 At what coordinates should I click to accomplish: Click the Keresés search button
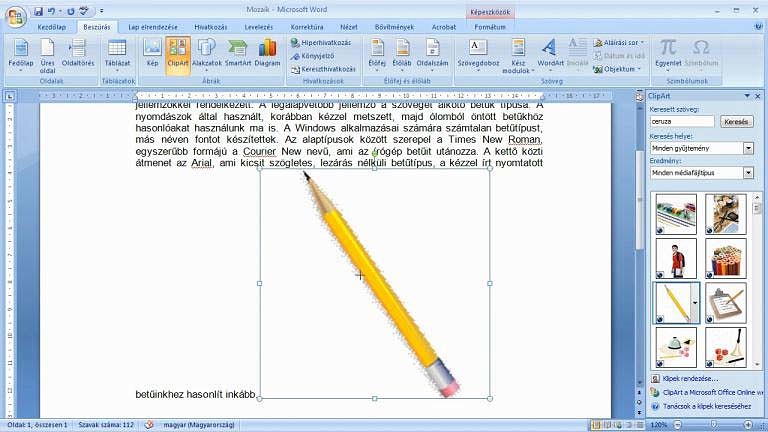tap(736, 121)
